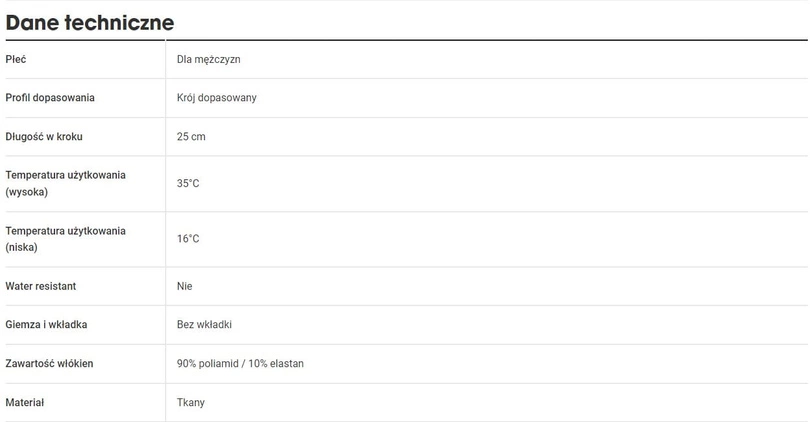Screen dimensions: 810x422
Task: Click the "10% elastan" text
Action: pos(276,364)
